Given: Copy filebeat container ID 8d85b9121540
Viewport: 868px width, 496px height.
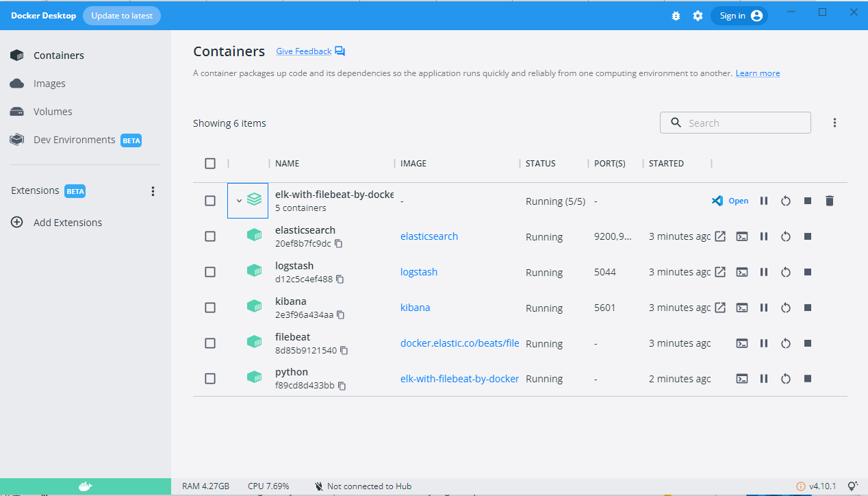Looking at the screenshot, I should pos(344,351).
